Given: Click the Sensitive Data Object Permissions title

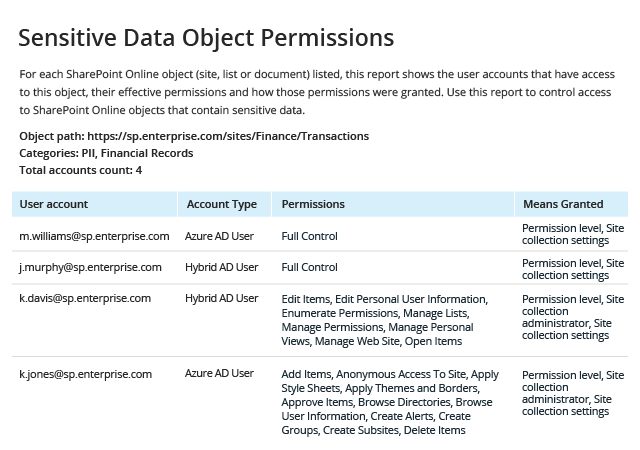Looking at the screenshot, I should click(206, 38).
